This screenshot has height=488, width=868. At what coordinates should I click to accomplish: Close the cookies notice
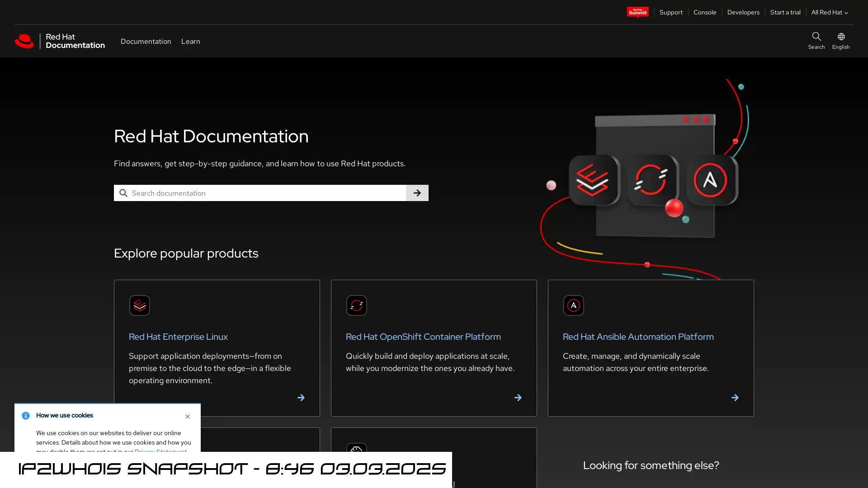click(x=187, y=417)
